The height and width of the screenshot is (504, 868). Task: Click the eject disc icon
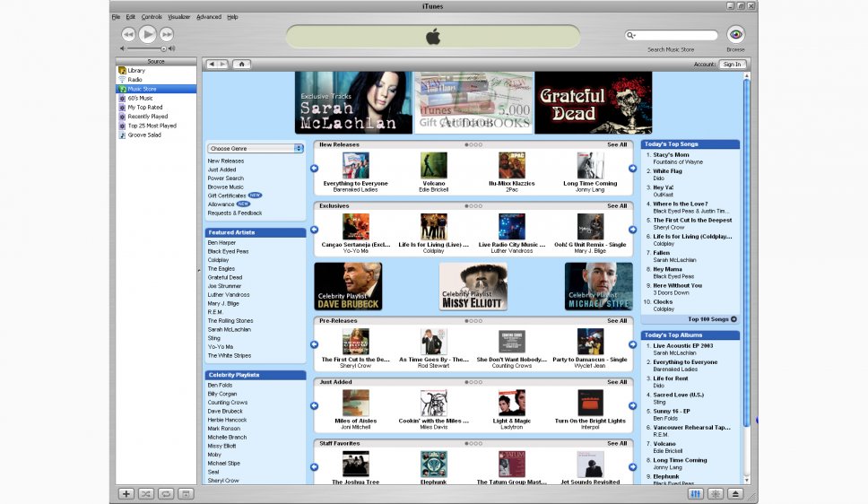[735, 493]
